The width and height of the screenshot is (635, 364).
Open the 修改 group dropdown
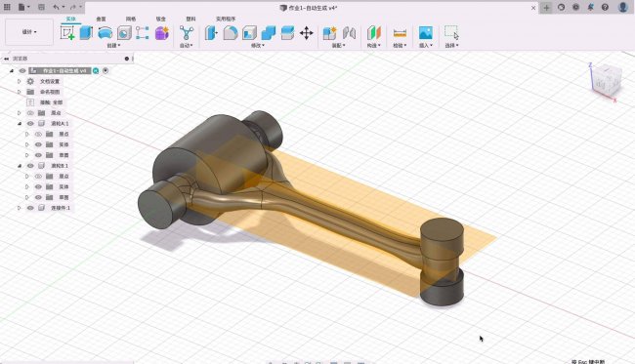coord(258,45)
